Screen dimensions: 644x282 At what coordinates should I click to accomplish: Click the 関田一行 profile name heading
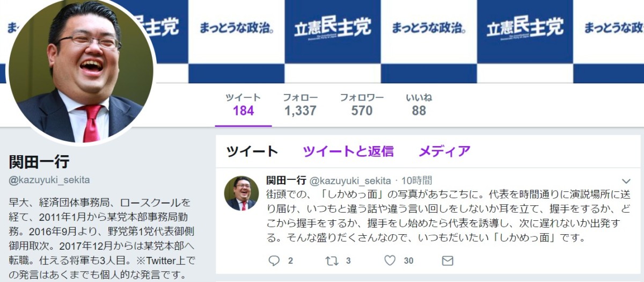click(39, 161)
